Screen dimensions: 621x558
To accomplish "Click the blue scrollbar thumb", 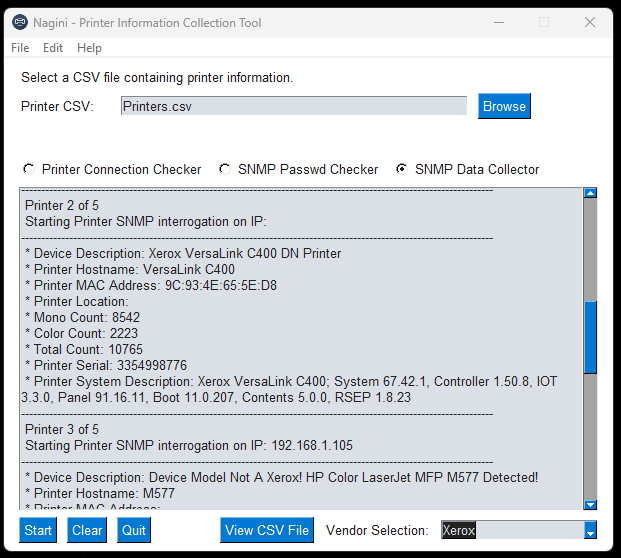I will pos(590,337).
